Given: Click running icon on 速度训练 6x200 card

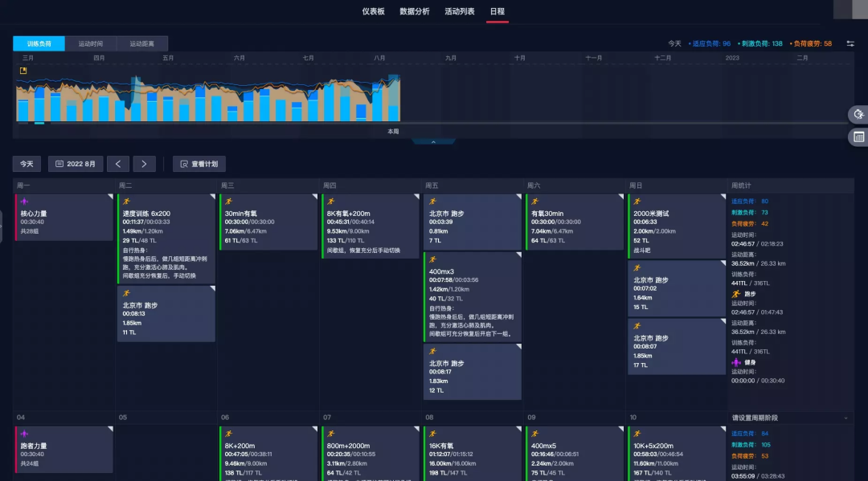Looking at the screenshot, I should pyautogui.click(x=126, y=202).
